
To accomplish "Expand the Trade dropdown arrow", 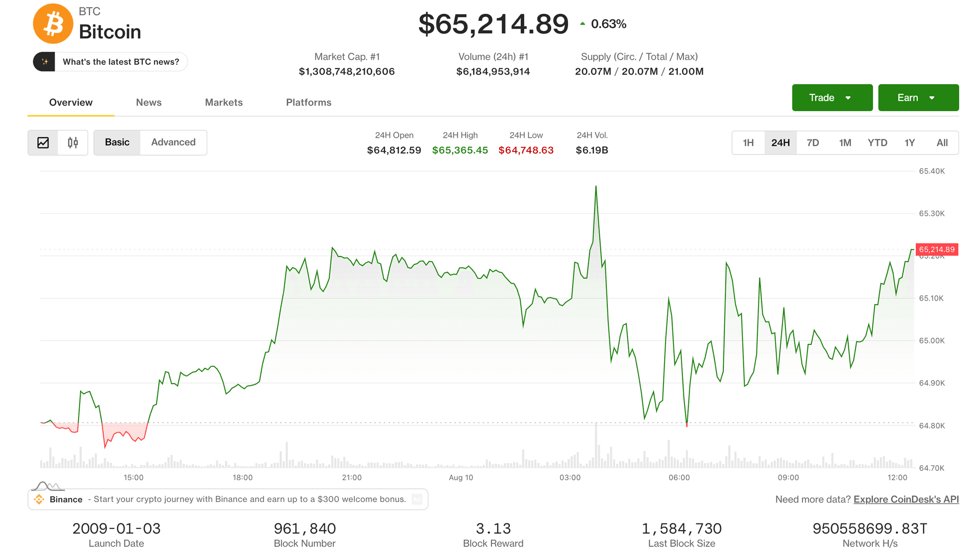I will (x=848, y=98).
